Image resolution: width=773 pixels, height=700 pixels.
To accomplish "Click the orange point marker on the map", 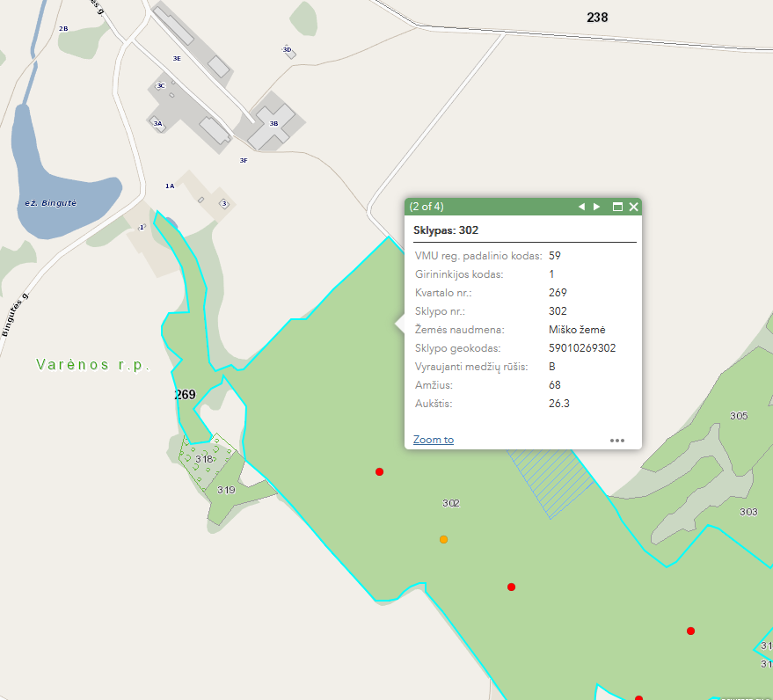I will pyautogui.click(x=443, y=539).
